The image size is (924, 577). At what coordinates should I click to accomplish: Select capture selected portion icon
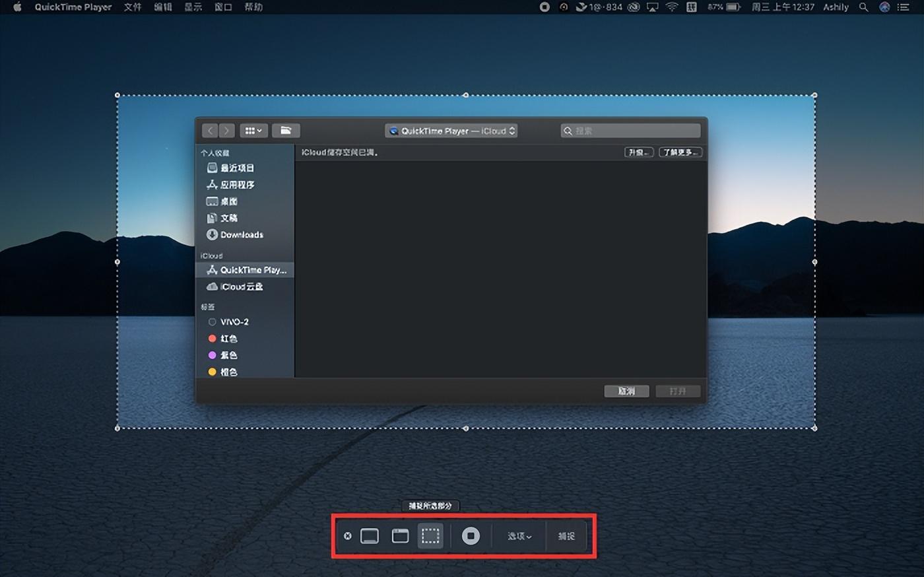430,536
